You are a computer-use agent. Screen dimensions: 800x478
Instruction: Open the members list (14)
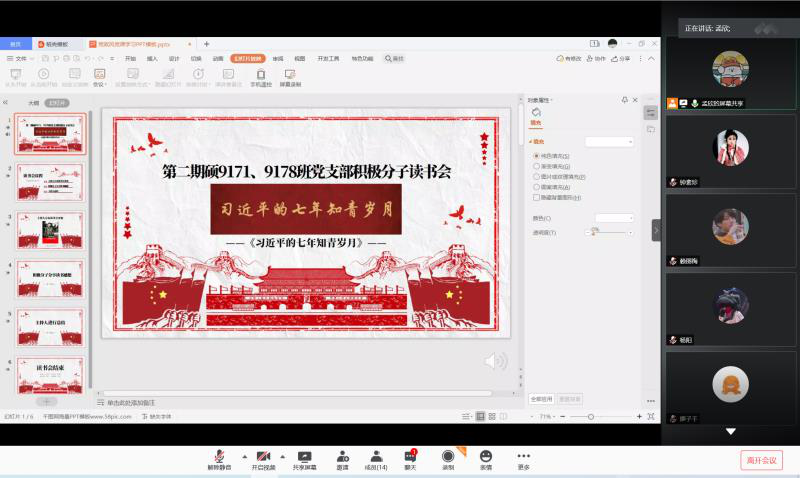375,456
